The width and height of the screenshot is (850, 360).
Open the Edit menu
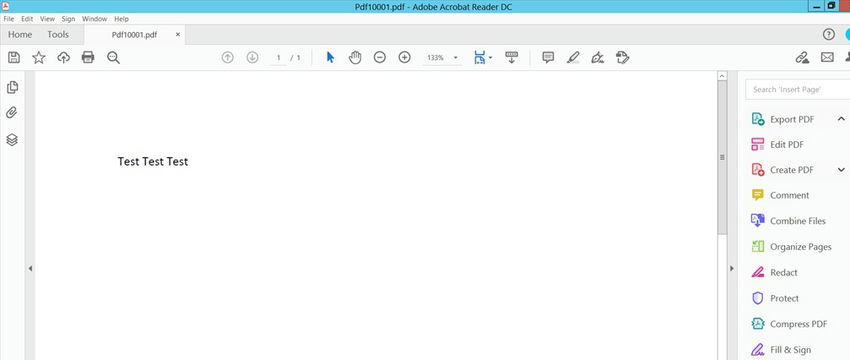(27, 18)
